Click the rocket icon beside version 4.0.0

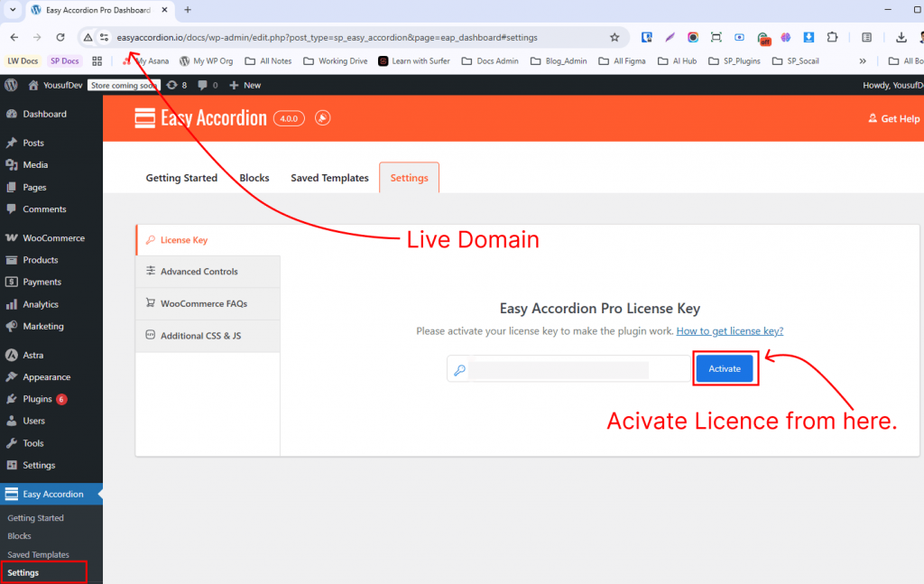point(322,118)
